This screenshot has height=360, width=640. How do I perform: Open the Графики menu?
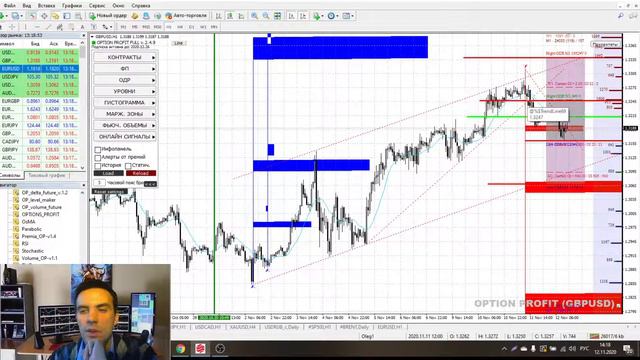coord(72,6)
